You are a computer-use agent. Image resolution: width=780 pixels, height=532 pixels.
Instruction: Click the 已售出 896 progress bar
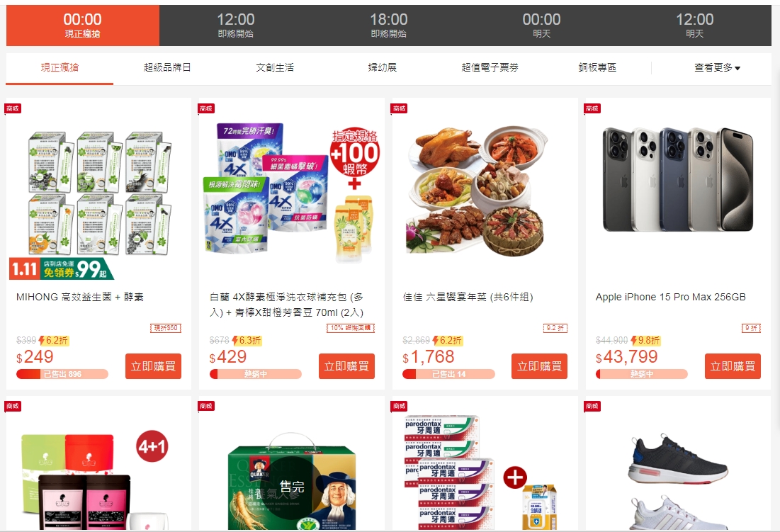pos(62,374)
